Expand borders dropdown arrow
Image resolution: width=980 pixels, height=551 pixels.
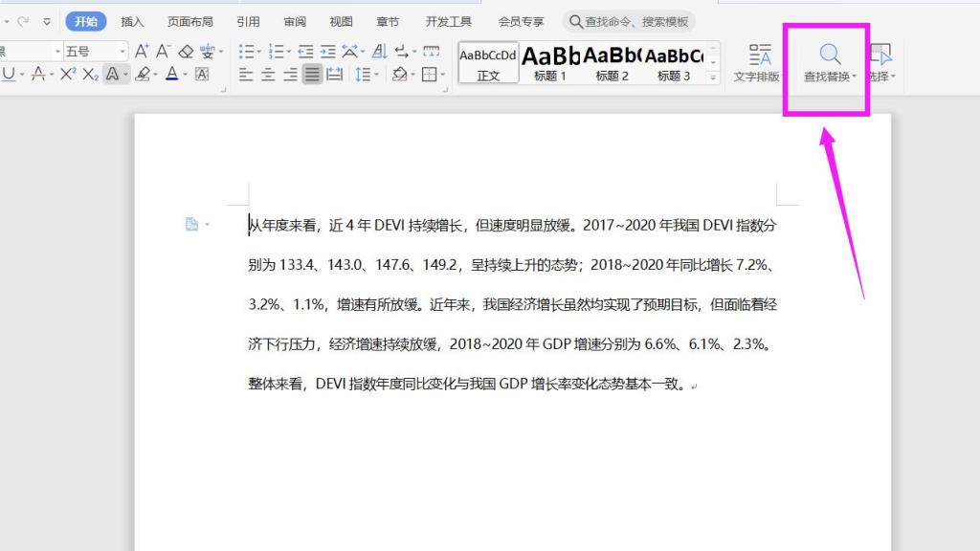[x=442, y=75]
